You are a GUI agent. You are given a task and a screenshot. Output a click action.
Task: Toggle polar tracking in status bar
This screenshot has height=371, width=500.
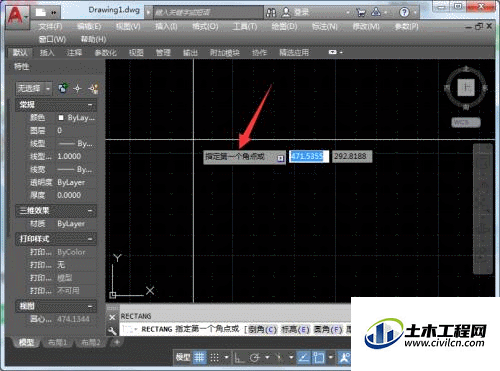pyautogui.click(x=255, y=358)
